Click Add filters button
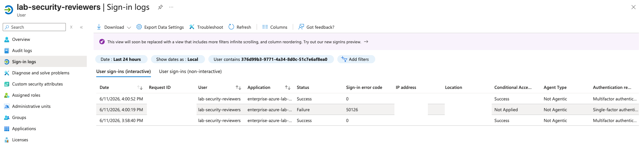This screenshot has width=644, height=143. (x=356, y=59)
